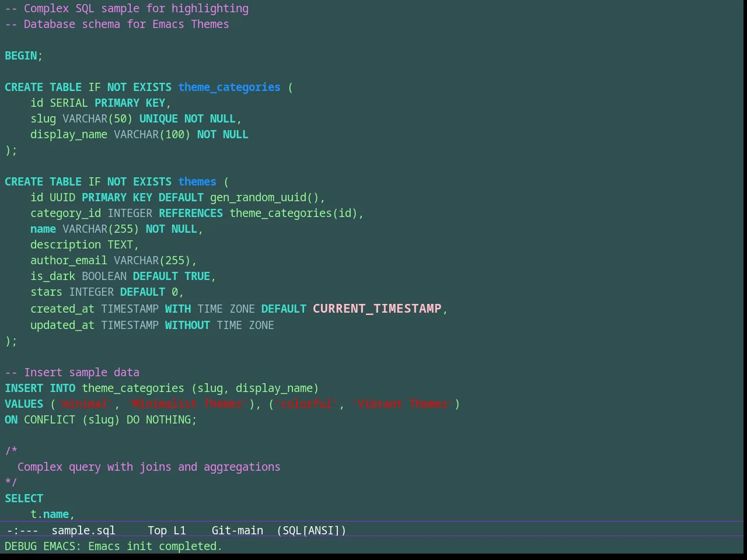This screenshot has width=747, height=560.
Task: Click the TEXT type on description line
Action: (x=120, y=244)
